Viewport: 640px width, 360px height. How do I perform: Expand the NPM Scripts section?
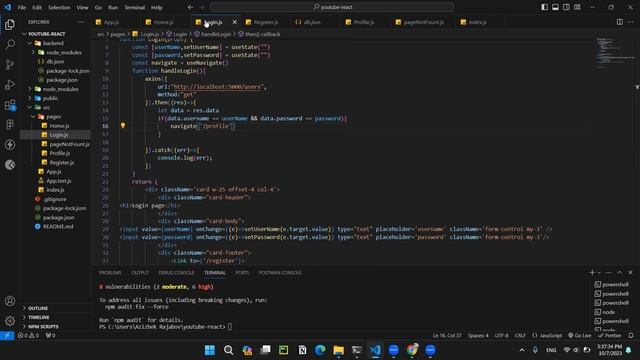click(43, 327)
